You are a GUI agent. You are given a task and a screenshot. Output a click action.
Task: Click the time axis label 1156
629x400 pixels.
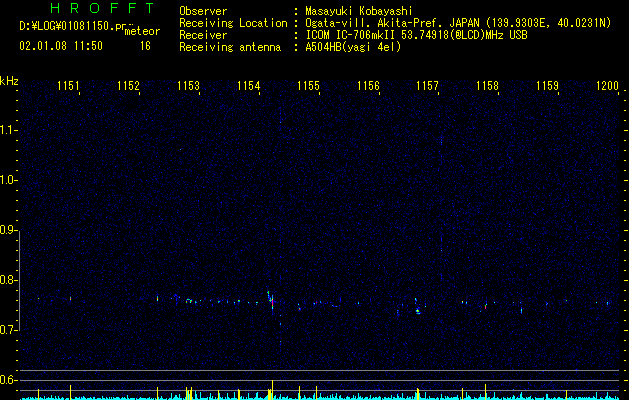point(368,86)
